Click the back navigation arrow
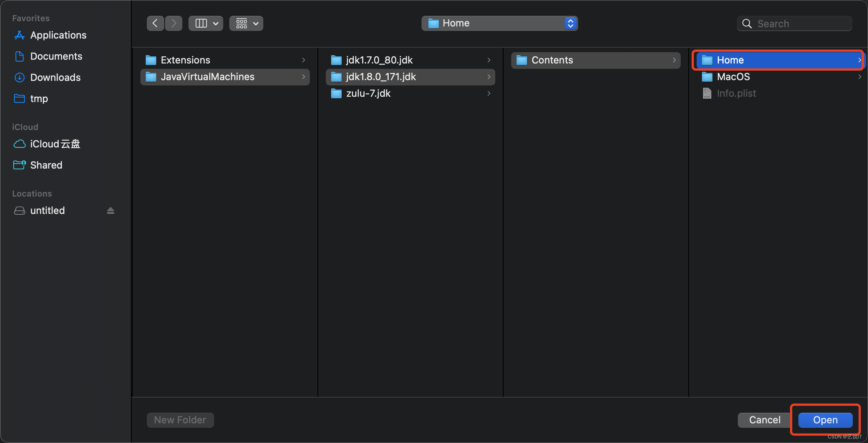This screenshot has width=868, height=443. coord(156,23)
